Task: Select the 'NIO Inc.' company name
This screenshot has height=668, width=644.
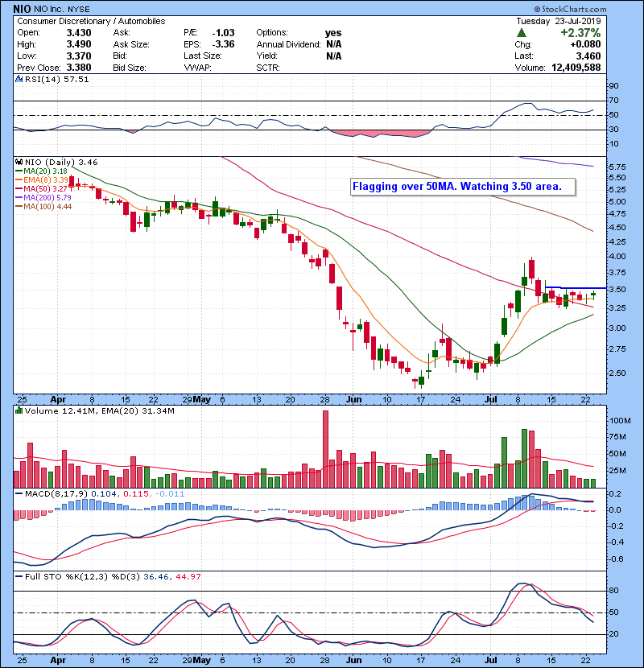Action: point(49,9)
